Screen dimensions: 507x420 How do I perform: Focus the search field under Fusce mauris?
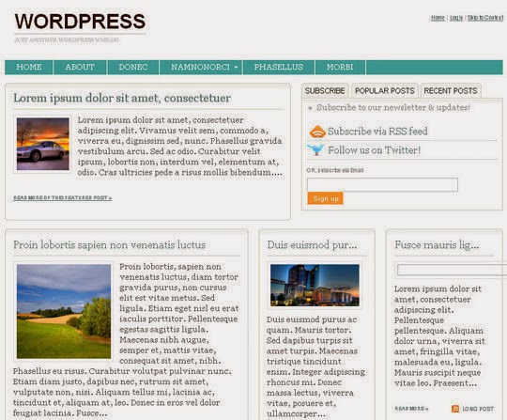(x=452, y=270)
